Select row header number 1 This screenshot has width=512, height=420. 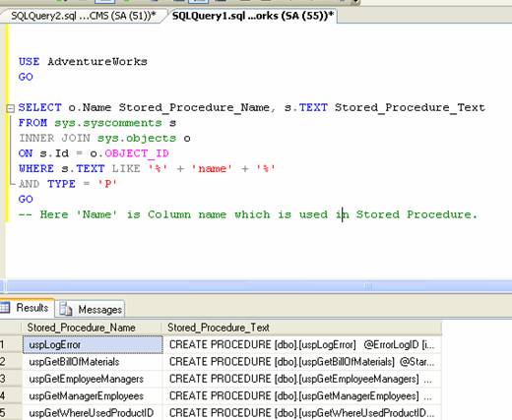click(x=11, y=344)
